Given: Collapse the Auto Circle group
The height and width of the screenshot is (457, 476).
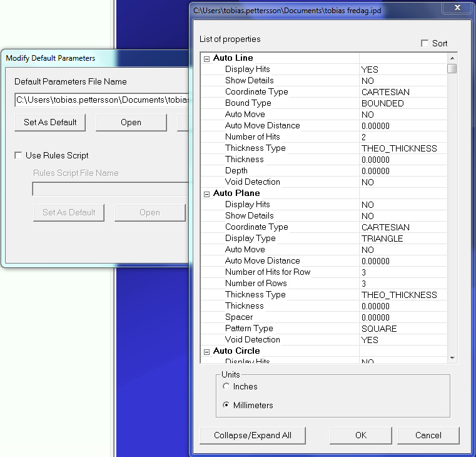Looking at the screenshot, I should [207, 352].
